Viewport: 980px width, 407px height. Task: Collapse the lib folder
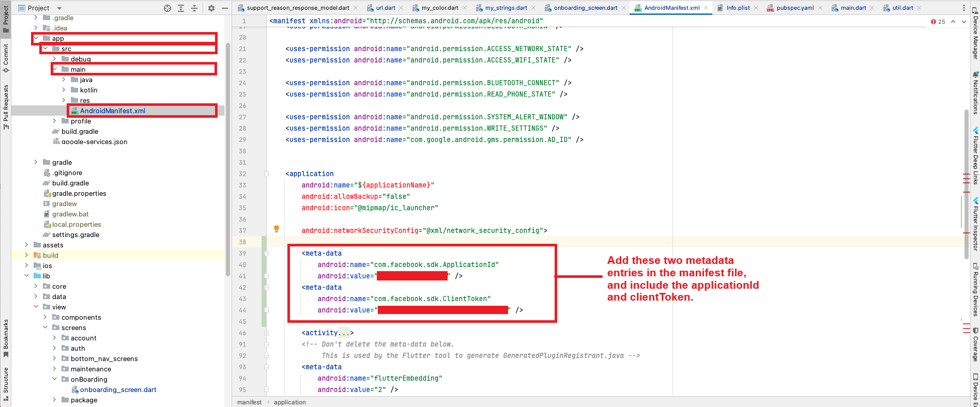click(x=26, y=276)
